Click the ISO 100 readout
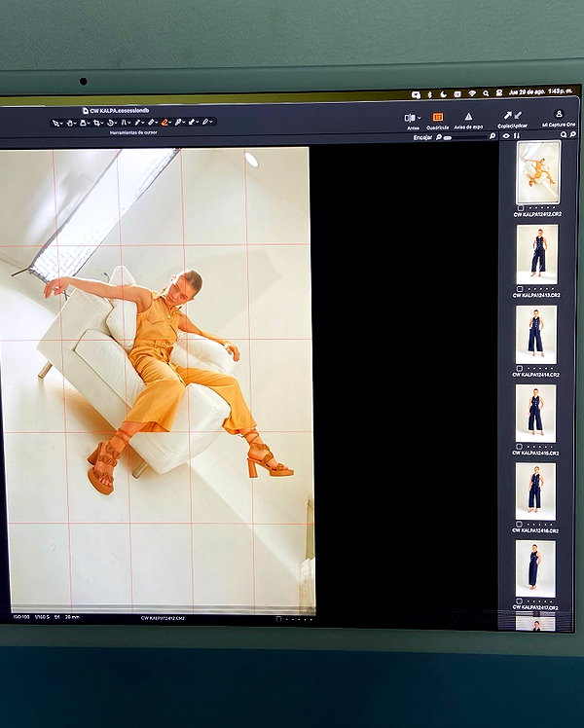Screen dimensions: 584x728 (x=20, y=617)
